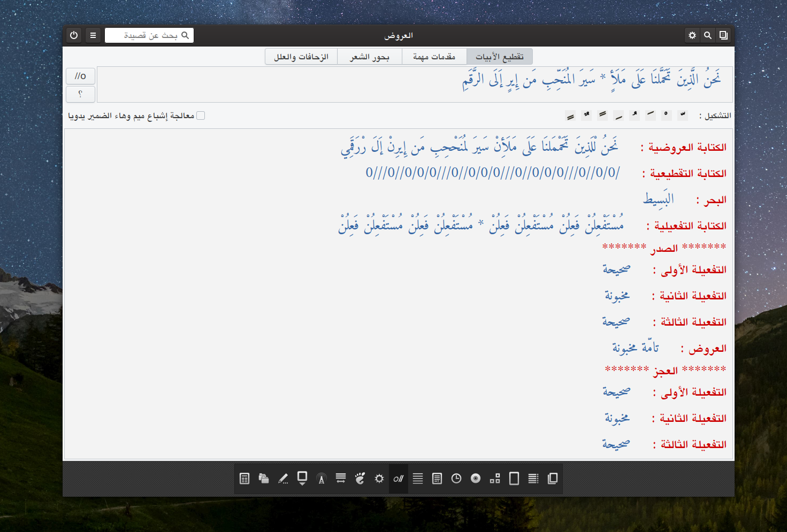Viewport: 787px width, 532px height.
Task: Insert the tanween fath diacritic mark
Action: 602,115
